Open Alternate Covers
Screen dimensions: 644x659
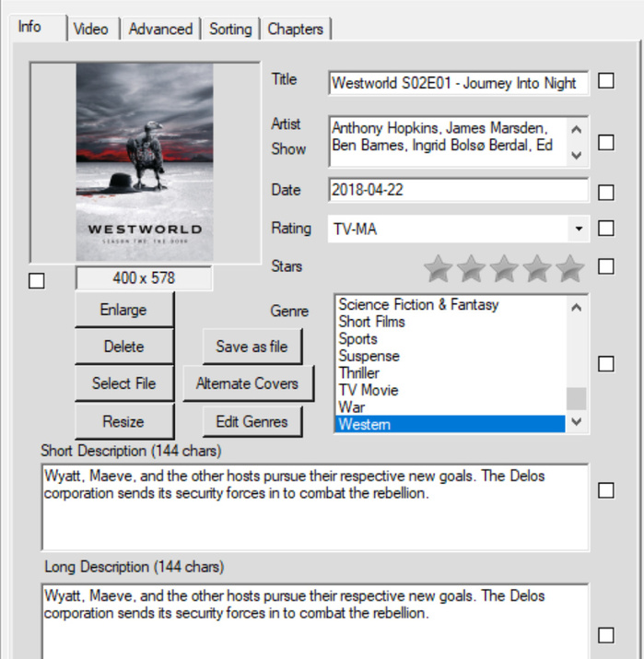tap(248, 383)
